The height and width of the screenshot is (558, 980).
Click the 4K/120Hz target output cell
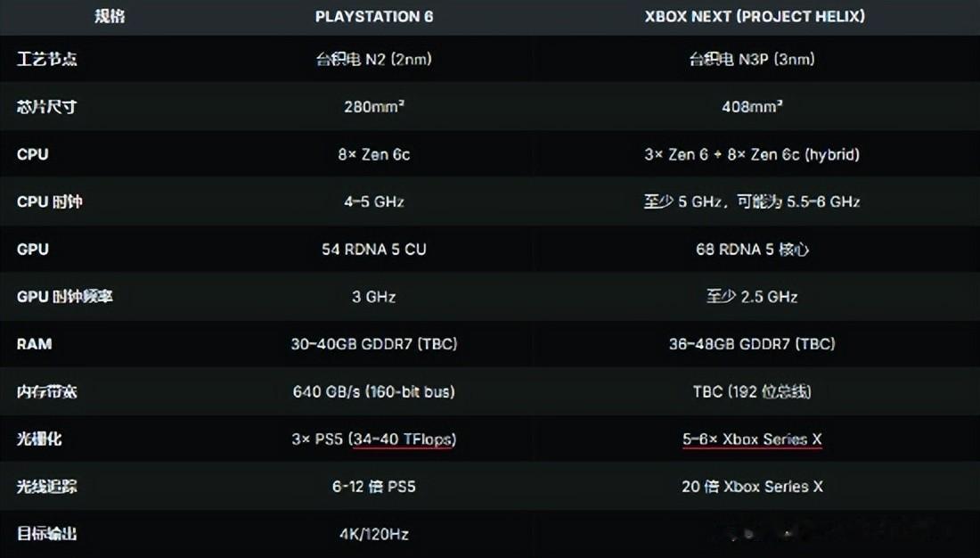(x=374, y=534)
